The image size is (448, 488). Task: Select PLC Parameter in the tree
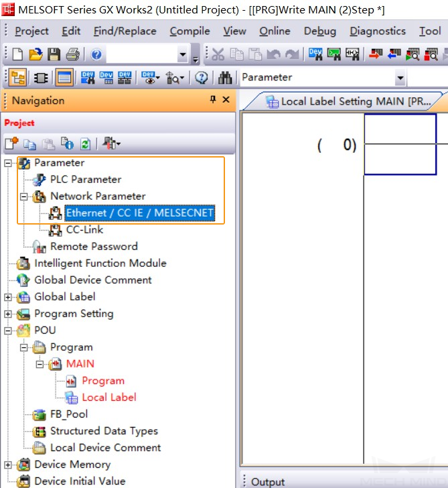[86, 180]
